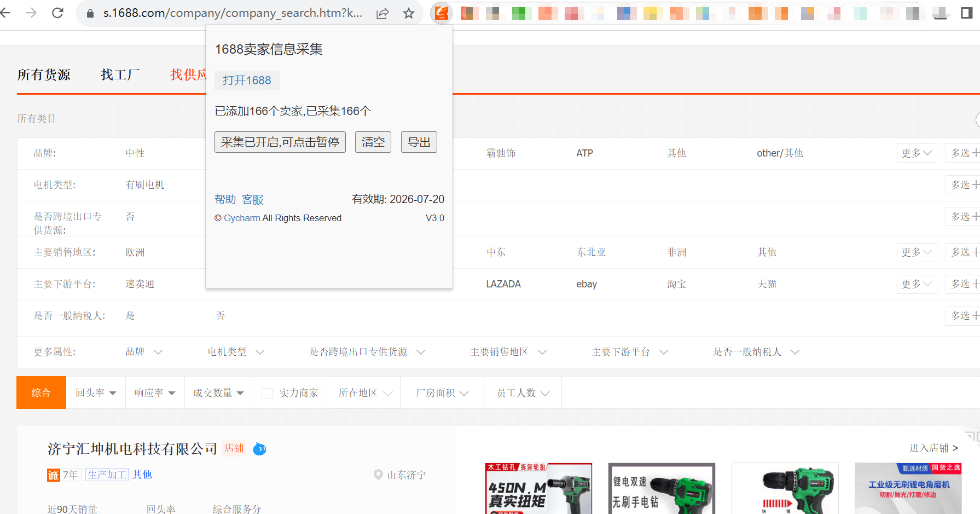Open the 成交数量 sort dropdown
Image resolution: width=980 pixels, height=514 pixels.
tap(218, 392)
